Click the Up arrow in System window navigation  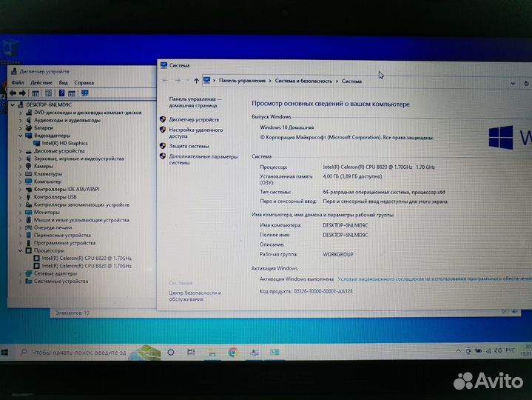[195, 80]
